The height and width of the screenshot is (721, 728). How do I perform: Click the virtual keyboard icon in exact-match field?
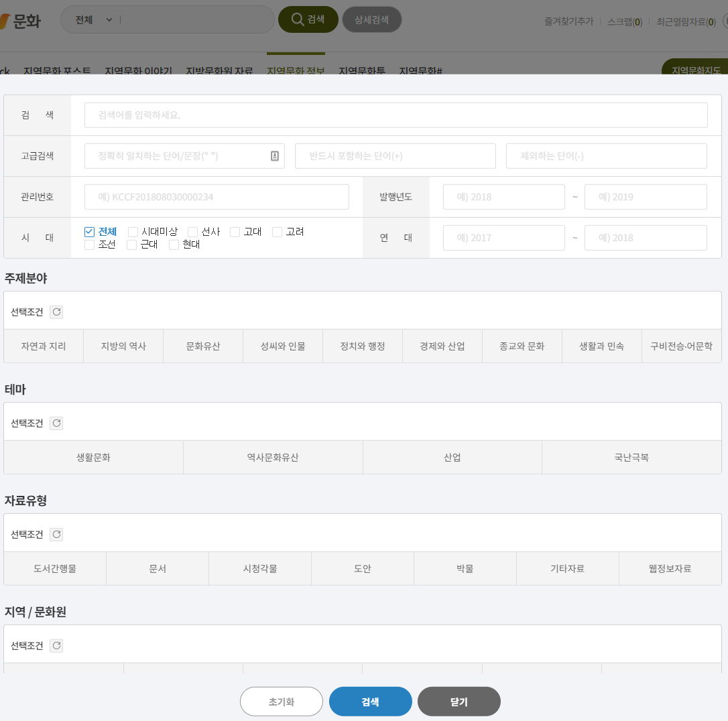click(275, 156)
